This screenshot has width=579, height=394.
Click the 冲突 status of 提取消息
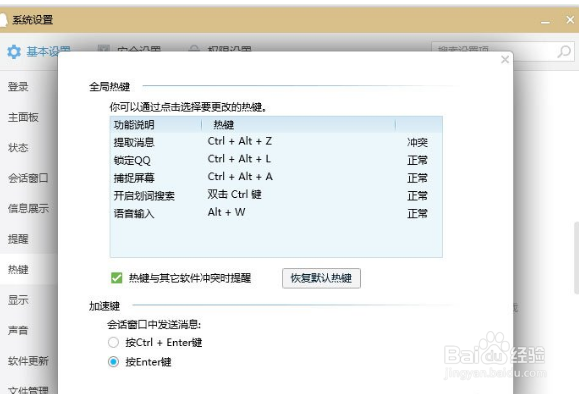(417, 142)
